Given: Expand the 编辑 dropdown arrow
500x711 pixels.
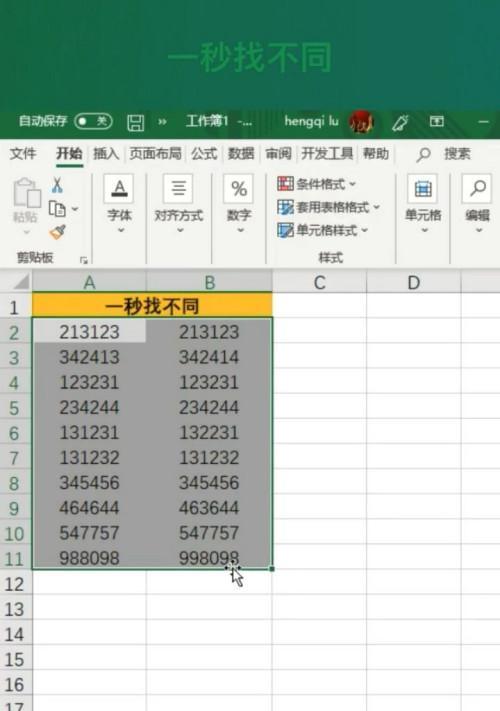Looking at the screenshot, I should (x=479, y=230).
